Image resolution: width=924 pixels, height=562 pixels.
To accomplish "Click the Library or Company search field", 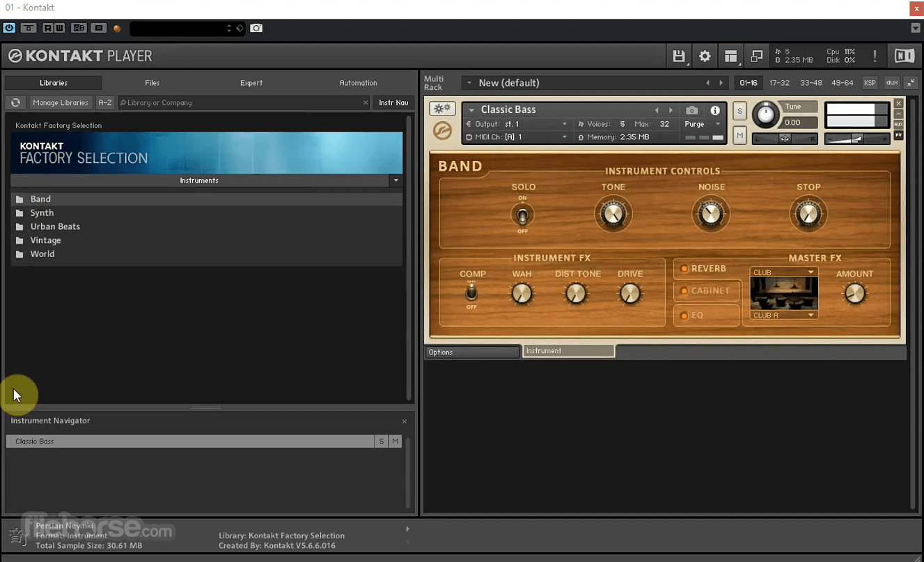I will click(244, 102).
